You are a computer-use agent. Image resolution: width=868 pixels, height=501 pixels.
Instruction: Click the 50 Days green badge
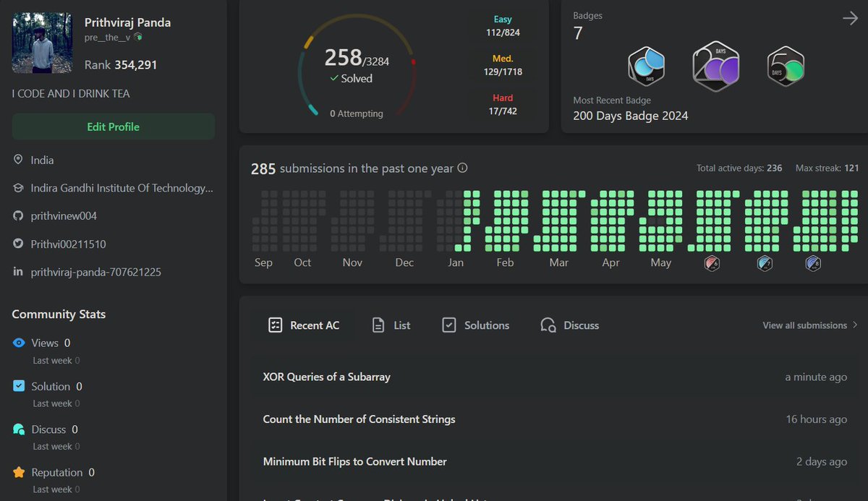coord(786,67)
